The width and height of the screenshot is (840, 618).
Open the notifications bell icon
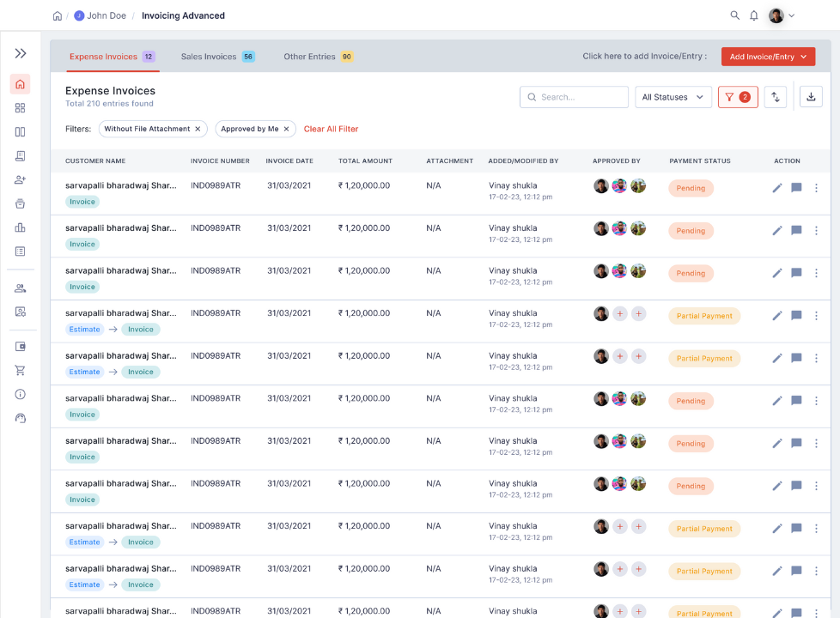coord(754,15)
